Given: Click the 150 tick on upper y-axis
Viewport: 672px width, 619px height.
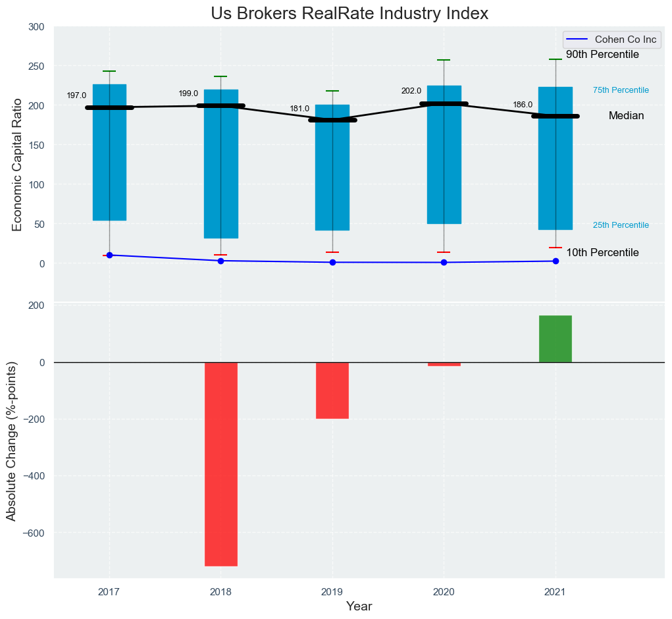Looking at the screenshot, I should (x=36, y=145).
